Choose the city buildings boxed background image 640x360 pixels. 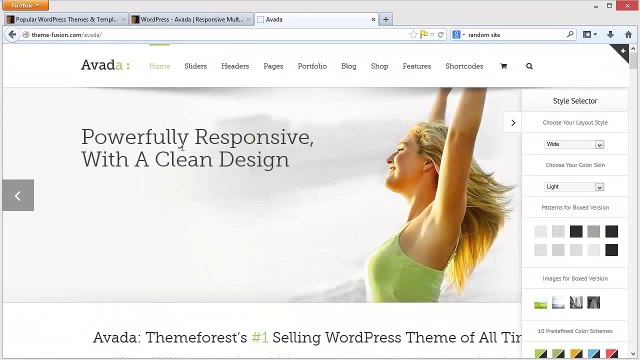pos(576,303)
